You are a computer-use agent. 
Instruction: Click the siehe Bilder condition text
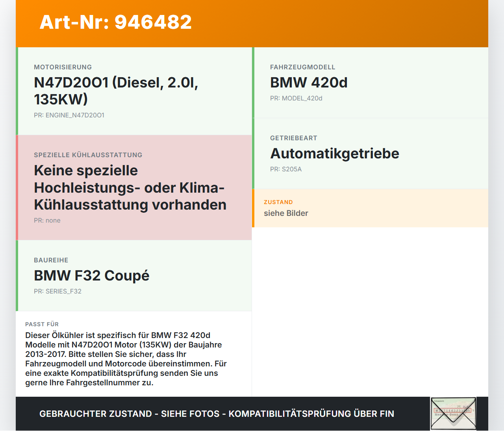click(286, 213)
